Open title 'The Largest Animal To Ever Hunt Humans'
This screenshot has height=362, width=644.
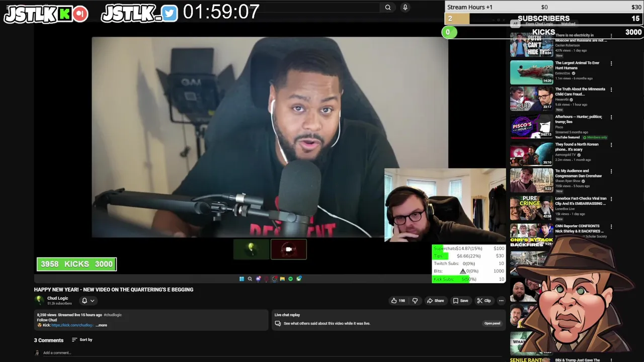click(x=577, y=65)
